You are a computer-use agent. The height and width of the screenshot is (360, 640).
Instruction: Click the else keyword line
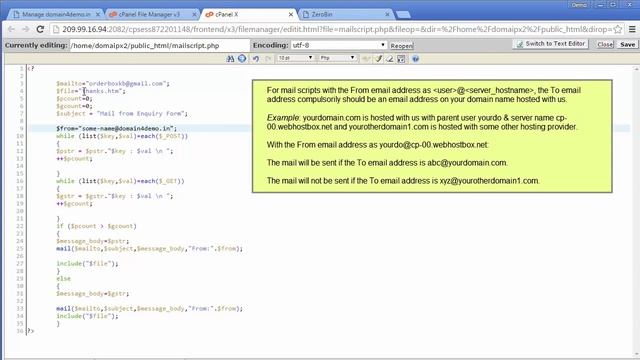[63, 278]
